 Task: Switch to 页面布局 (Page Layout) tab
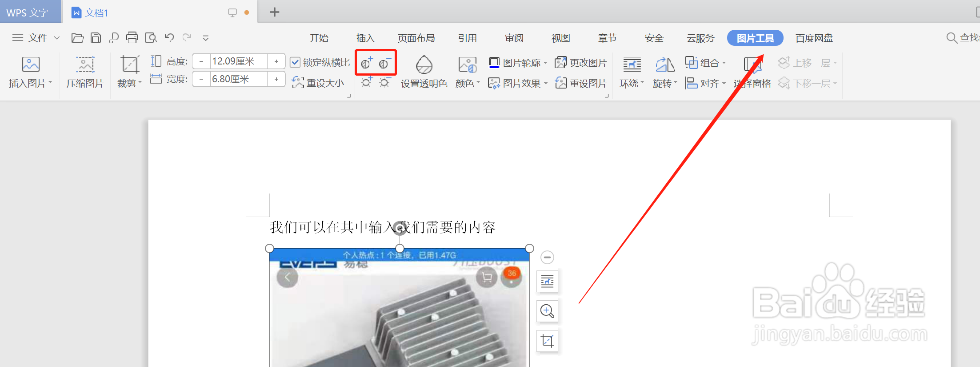click(416, 38)
